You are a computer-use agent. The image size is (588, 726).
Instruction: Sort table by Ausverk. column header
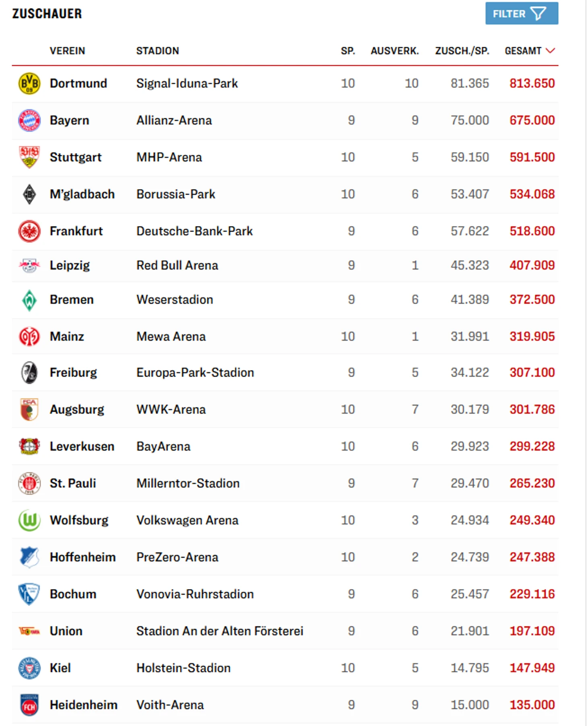click(395, 51)
